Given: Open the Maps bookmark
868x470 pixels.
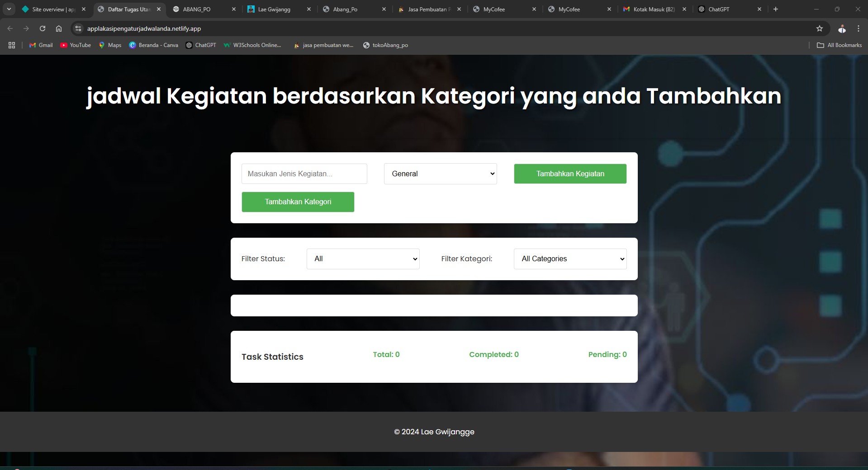Looking at the screenshot, I should [110, 45].
